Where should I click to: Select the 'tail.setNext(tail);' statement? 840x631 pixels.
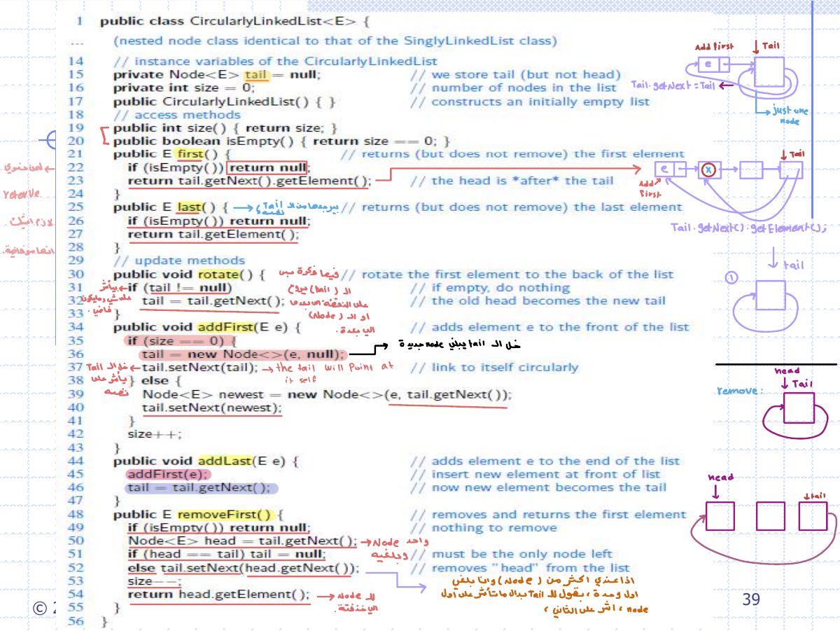[199, 367]
